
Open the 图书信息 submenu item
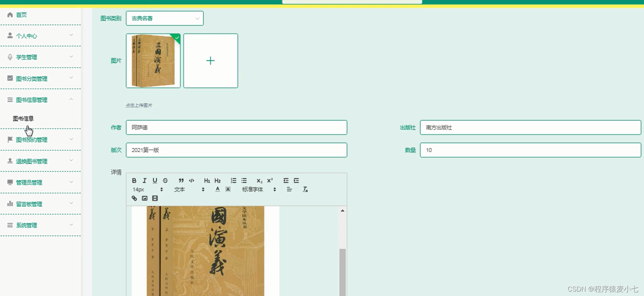[x=23, y=118]
